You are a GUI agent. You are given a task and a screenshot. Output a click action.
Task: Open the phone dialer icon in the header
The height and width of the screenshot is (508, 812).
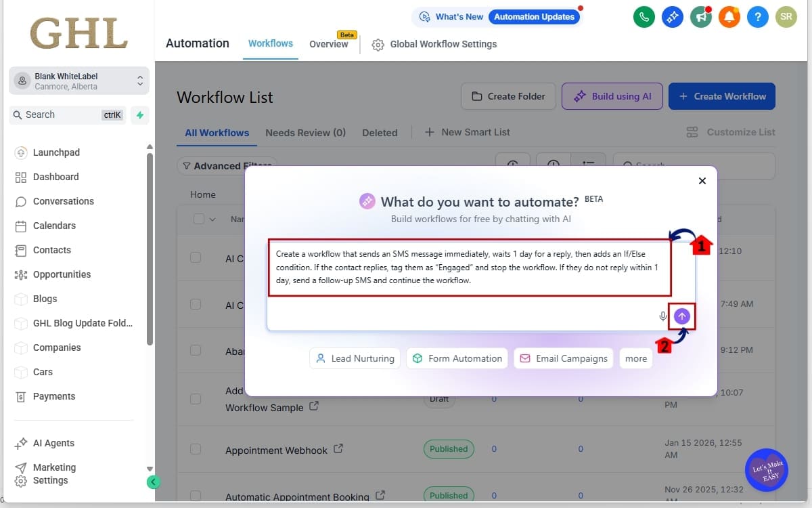point(644,17)
